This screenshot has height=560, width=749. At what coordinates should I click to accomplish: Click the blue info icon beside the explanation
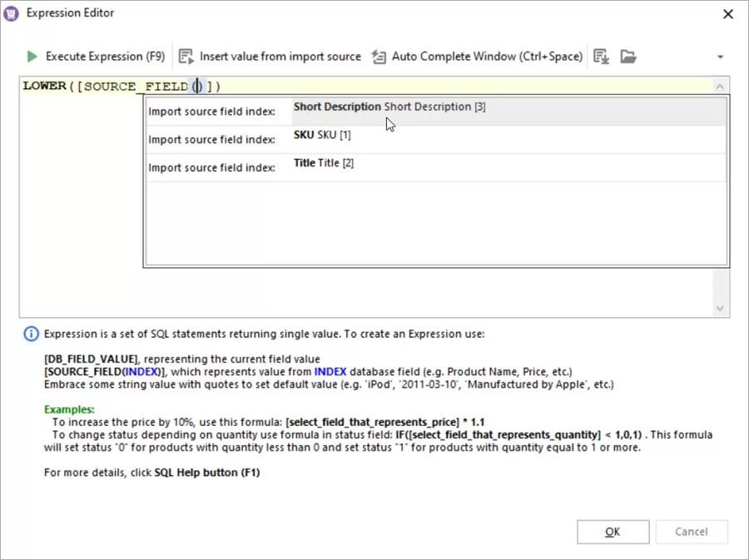(31, 334)
